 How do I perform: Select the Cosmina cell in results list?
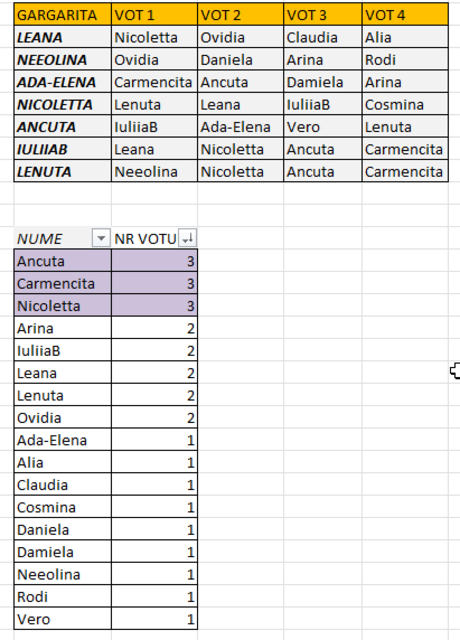(x=62, y=507)
